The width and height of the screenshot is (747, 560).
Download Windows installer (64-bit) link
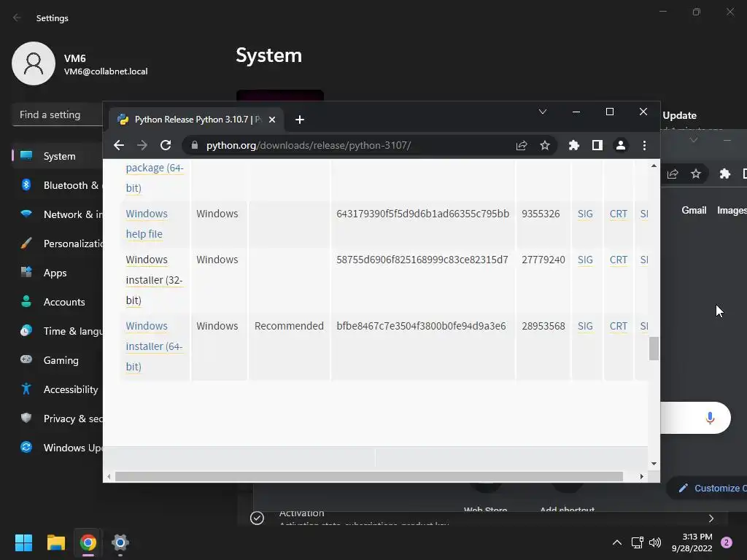(x=154, y=346)
